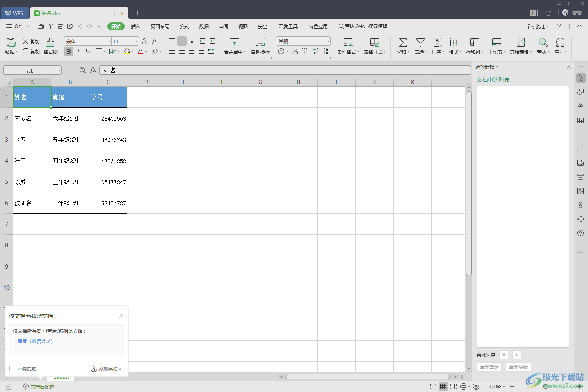Screen dimensions: 588x392
Task: Click the 添加其他人 button
Action: [107, 369]
